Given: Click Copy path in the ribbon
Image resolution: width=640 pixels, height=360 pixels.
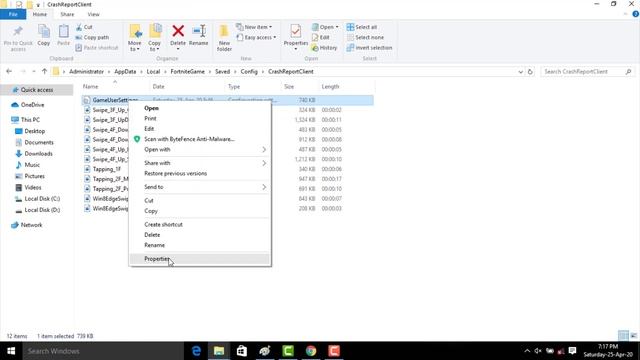Looking at the screenshot, I should pos(92,37).
